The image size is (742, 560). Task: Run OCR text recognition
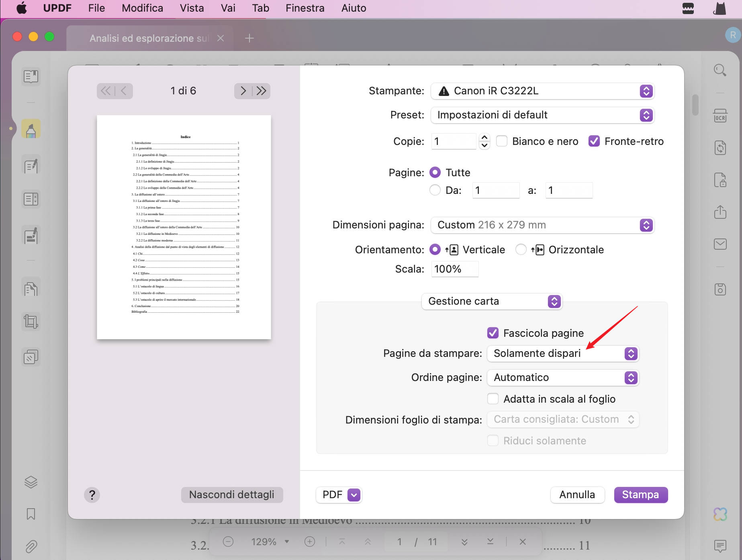[x=720, y=116]
